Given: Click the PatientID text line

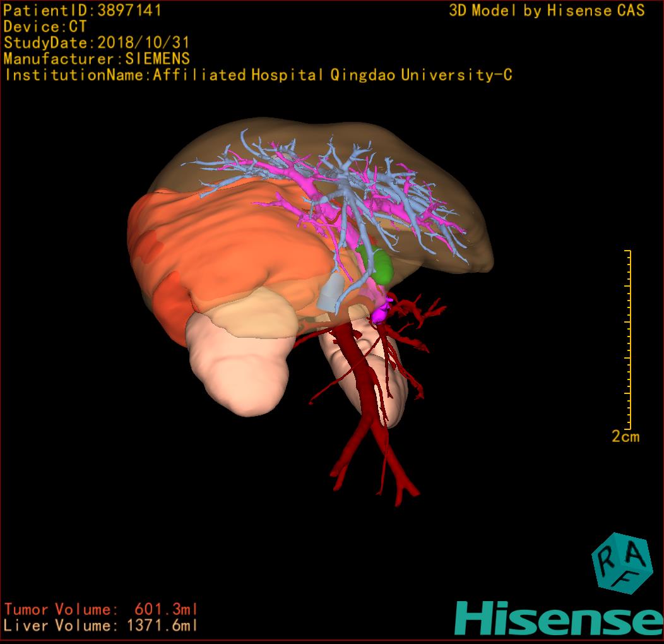Looking at the screenshot, I should pyautogui.click(x=82, y=10).
